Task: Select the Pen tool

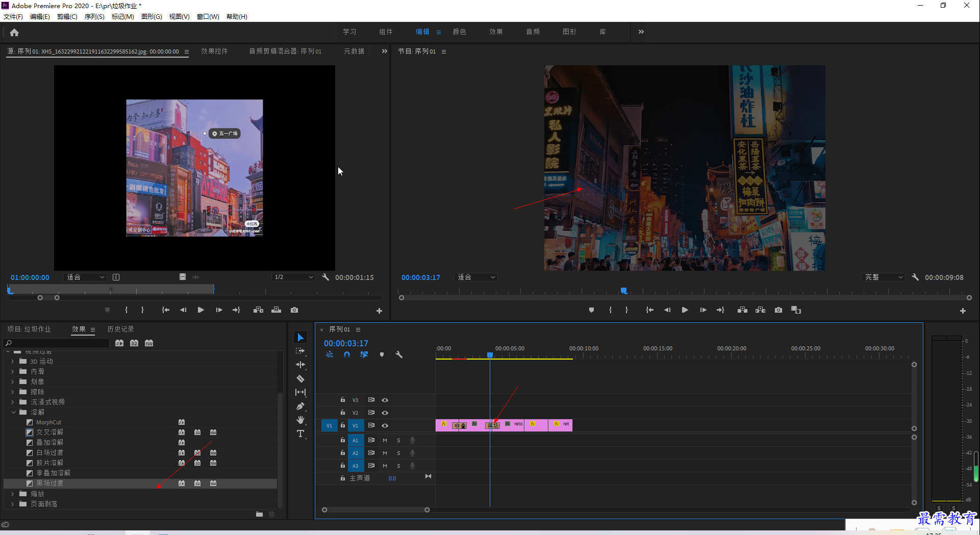Action: coord(300,406)
